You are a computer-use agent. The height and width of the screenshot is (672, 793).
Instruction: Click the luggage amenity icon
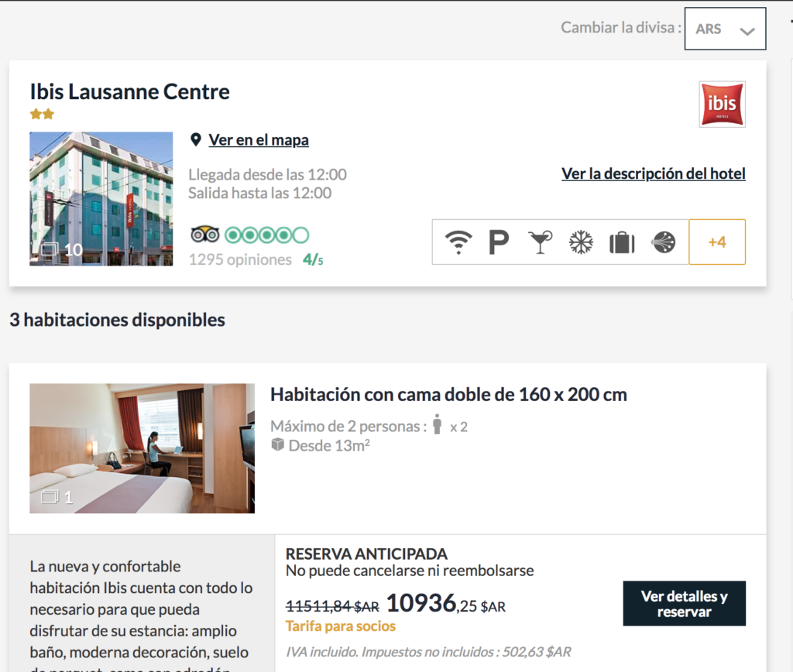click(x=622, y=242)
